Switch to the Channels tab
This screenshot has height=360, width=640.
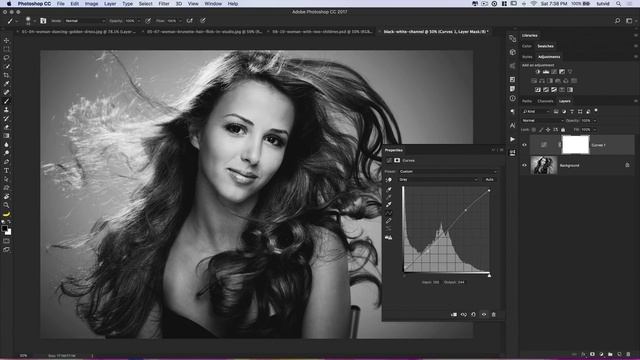545,101
